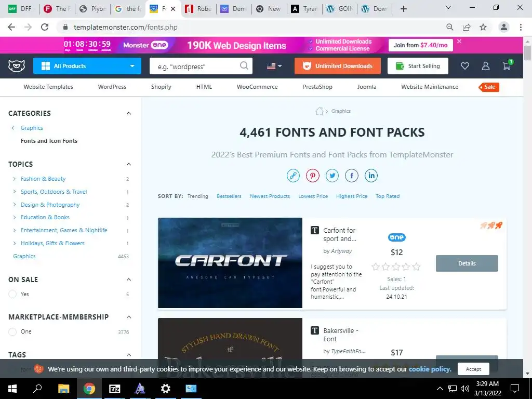This screenshot has height=399, width=532.
Task: Reload the page
Action: click(x=45, y=27)
